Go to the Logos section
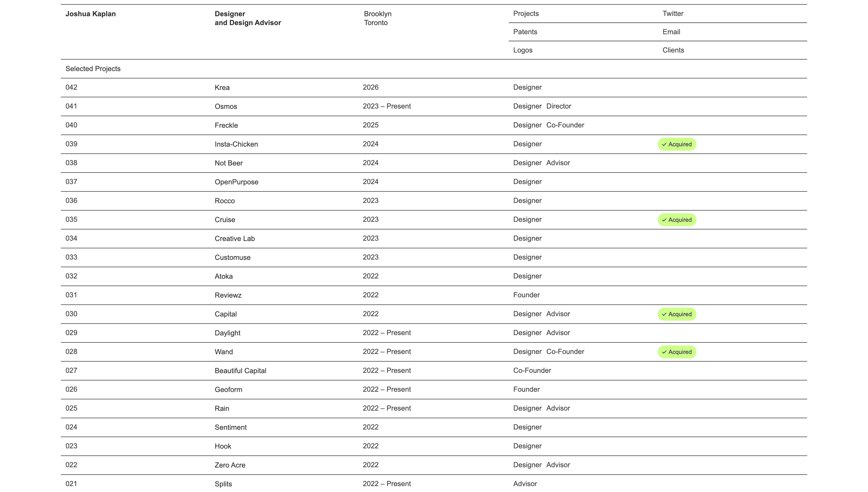The width and height of the screenshot is (868, 492). click(523, 50)
